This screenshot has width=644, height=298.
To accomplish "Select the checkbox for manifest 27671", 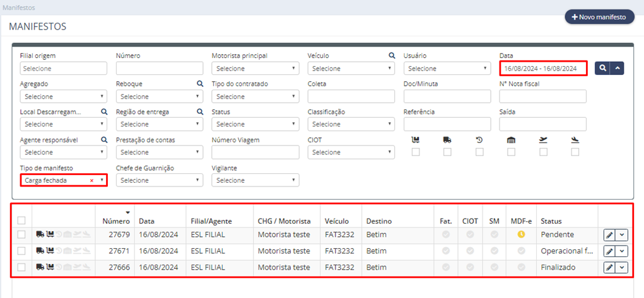I will point(21,251).
